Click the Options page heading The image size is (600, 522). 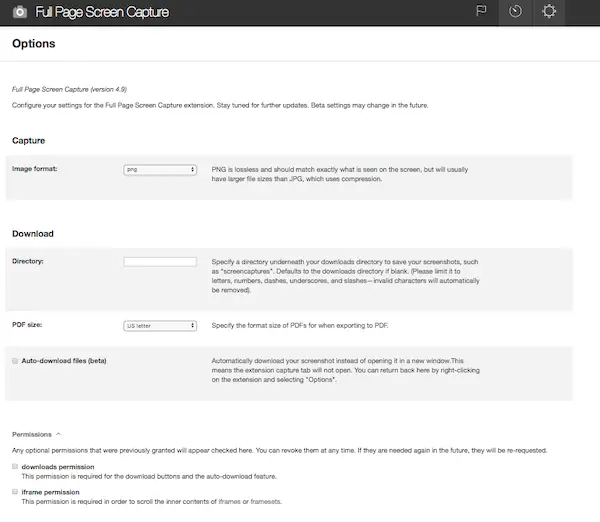coord(34,44)
